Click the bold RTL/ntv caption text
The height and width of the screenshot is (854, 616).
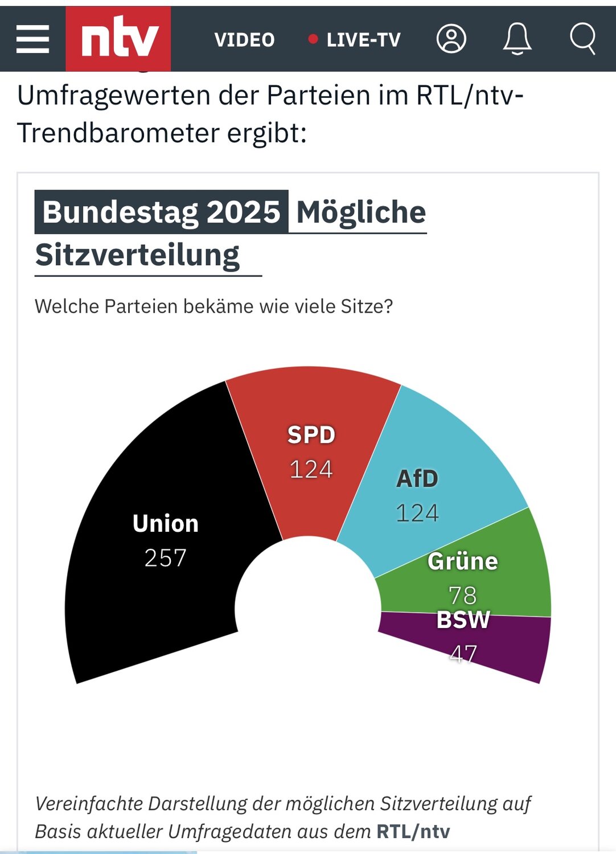[x=413, y=831]
